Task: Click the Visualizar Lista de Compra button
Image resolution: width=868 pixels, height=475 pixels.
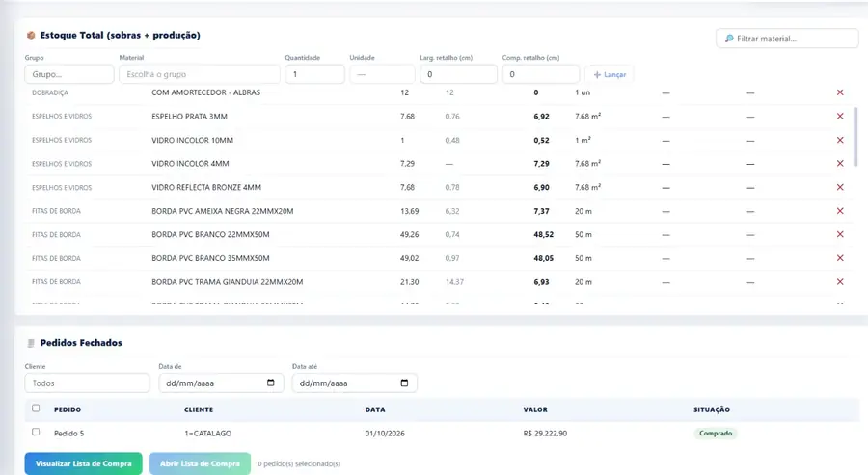Action: pyautogui.click(x=83, y=463)
